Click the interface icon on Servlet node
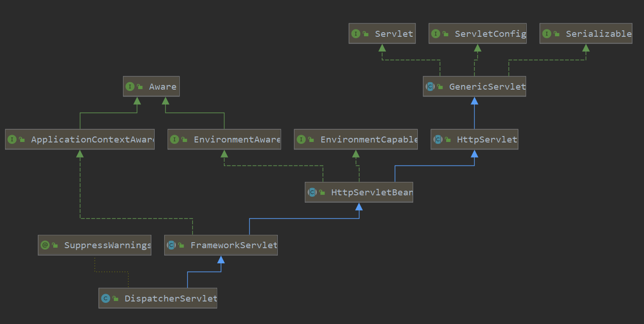 [x=356, y=34]
